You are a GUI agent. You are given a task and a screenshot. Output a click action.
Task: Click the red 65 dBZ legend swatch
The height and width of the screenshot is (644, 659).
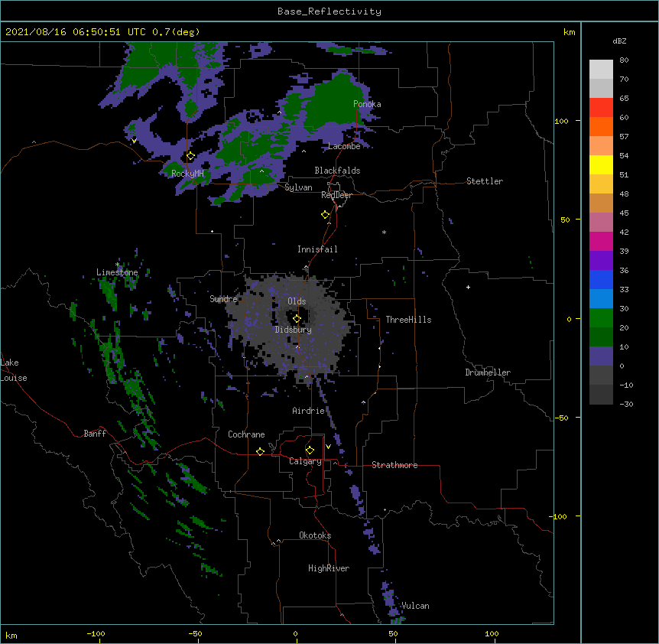601,107
